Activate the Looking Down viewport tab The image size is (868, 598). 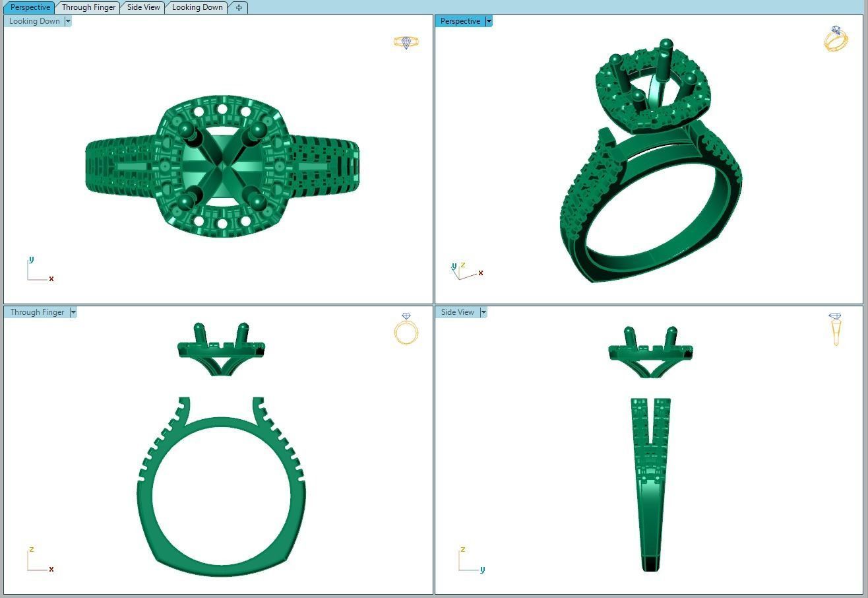coord(197,7)
